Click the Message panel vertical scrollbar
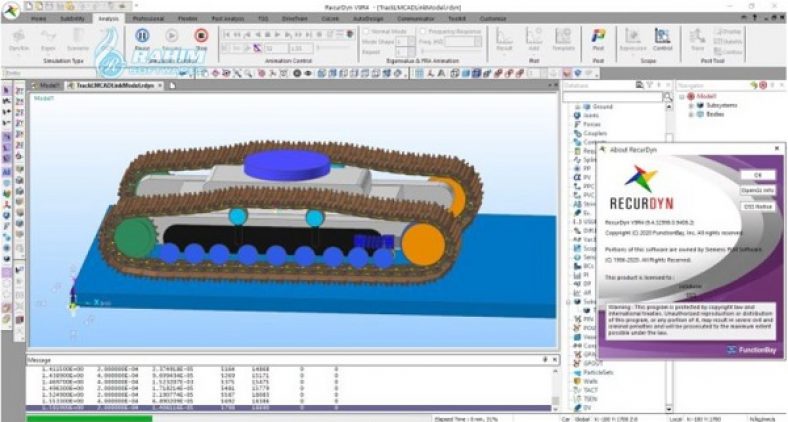The height and width of the screenshot is (422, 788). pyautogui.click(x=555, y=389)
